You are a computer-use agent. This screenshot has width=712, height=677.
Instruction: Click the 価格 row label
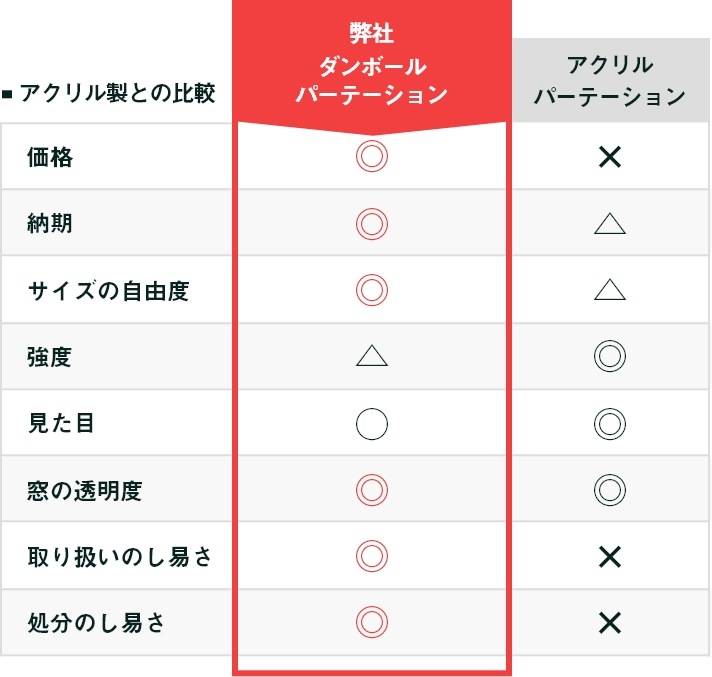tap(50, 157)
